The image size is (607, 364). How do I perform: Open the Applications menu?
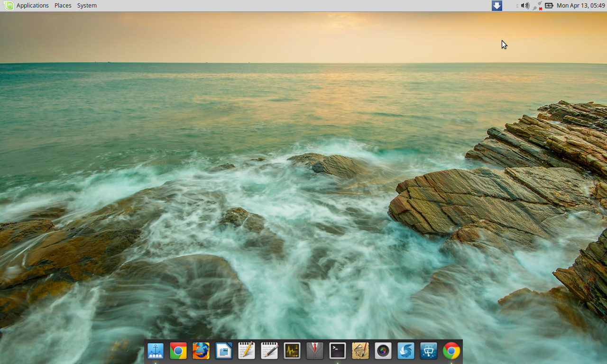(32, 5)
